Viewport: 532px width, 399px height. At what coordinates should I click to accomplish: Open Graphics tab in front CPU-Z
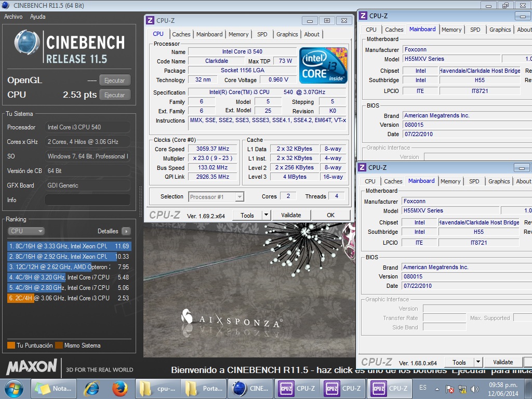point(287,34)
